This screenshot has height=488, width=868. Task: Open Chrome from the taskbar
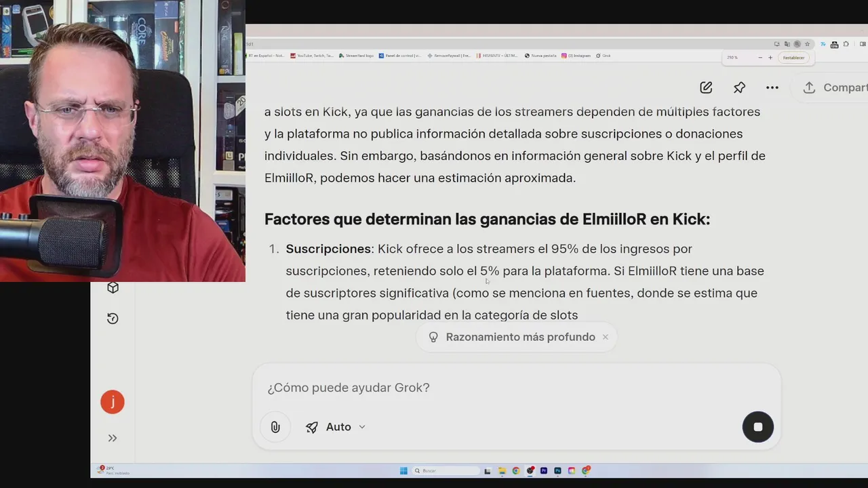click(516, 470)
